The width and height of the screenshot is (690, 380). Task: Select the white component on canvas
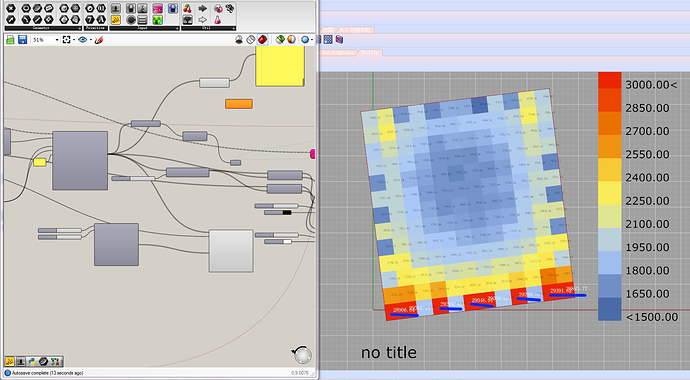[x=231, y=251]
